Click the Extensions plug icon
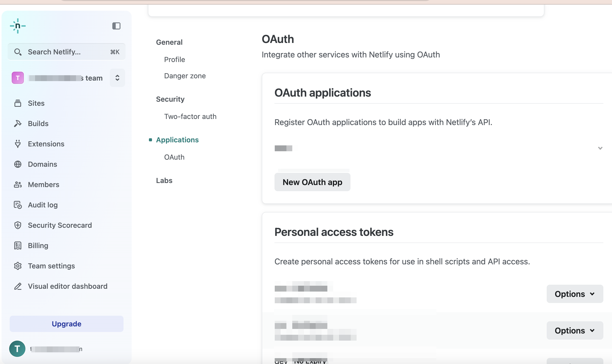The image size is (612, 364). click(x=18, y=144)
